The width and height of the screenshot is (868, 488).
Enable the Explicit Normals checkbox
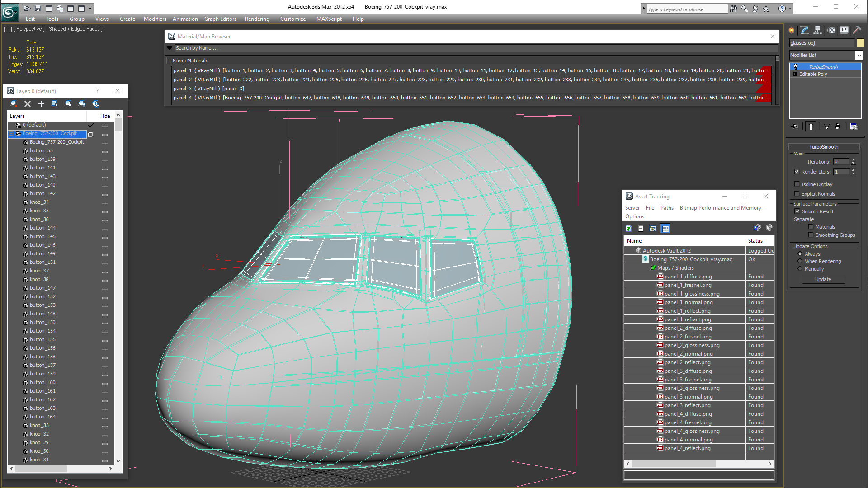[x=797, y=194]
